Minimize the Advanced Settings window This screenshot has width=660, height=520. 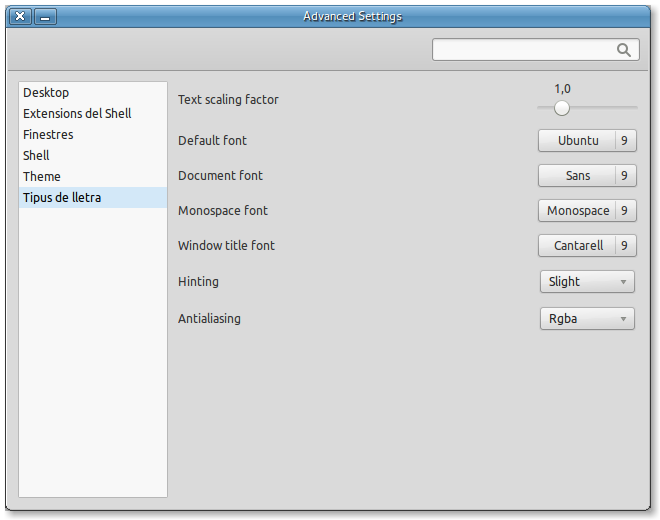point(46,16)
